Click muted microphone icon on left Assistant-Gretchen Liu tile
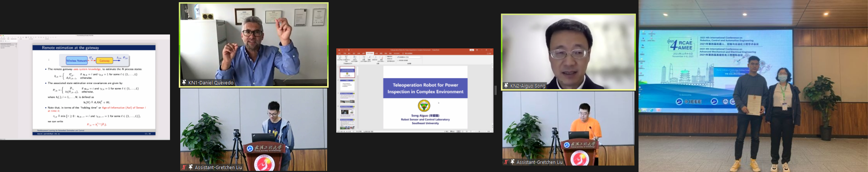This screenshot has height=172, width=868. [184, 167]
